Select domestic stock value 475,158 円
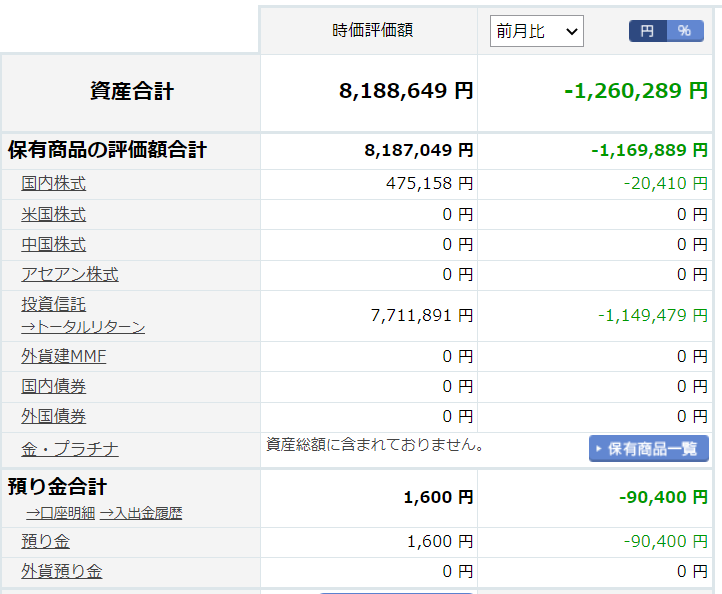The image size is (722, 594). (430, 183)
